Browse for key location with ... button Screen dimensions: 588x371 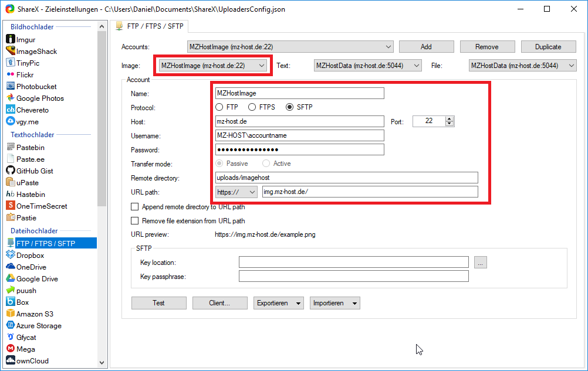[x=481, y=263]
